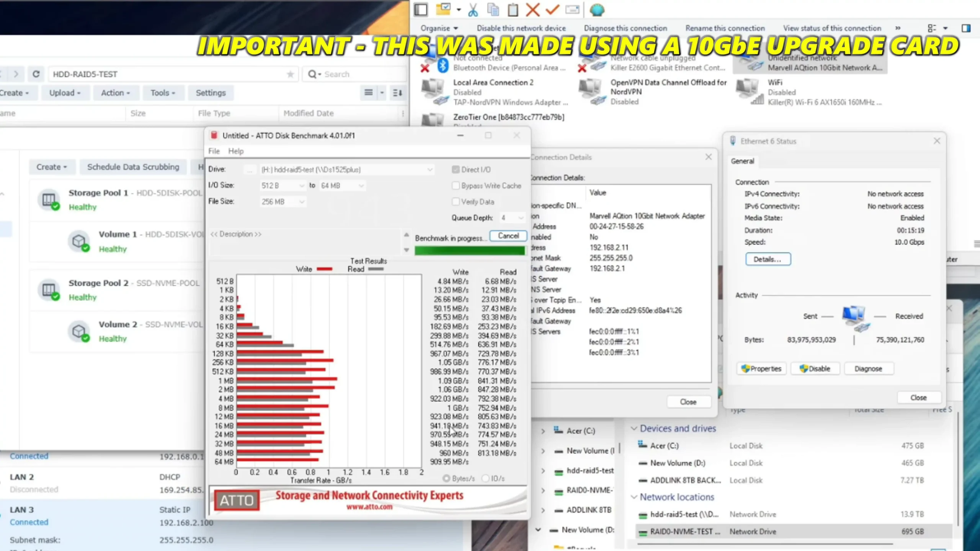Open the File Size 256 MB dropdown

tap(283, 202)
